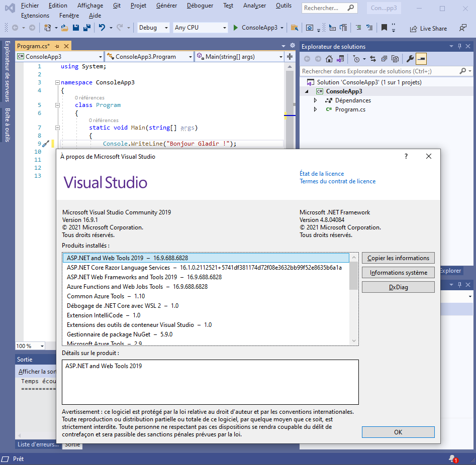Click the Save All toolbar icon
This screenshot has width=476, height=465.
click(x=86, y=28)
